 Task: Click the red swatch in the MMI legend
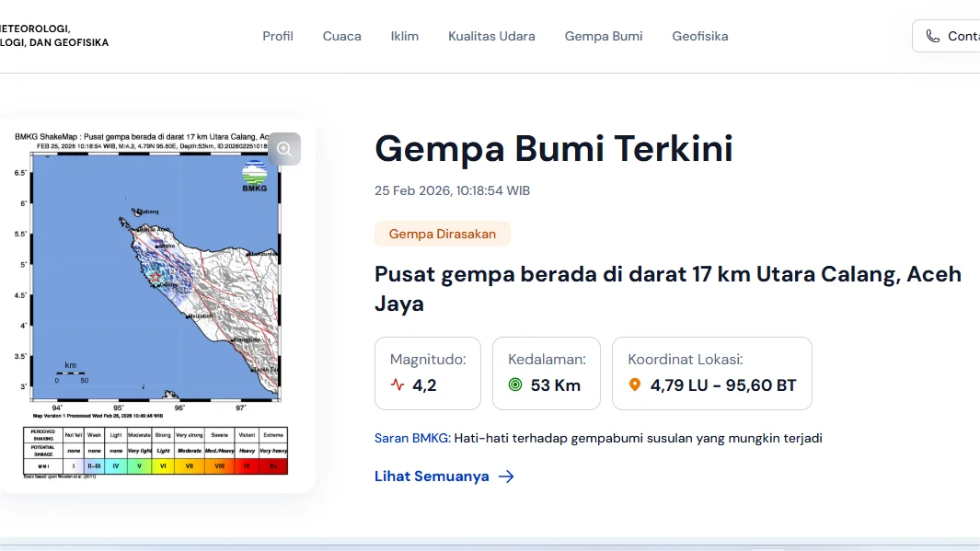coord(246,466)
